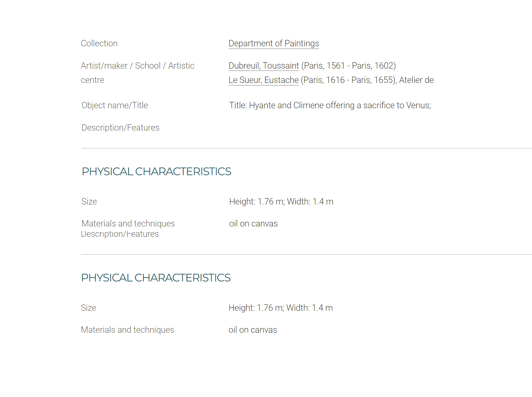
Task: Select the Hyante and Climene title text
Action: click(330, 106)
